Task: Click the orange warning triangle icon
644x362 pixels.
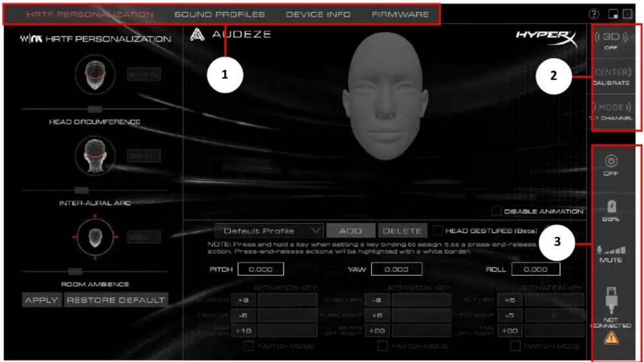Action: coord(611,338)
